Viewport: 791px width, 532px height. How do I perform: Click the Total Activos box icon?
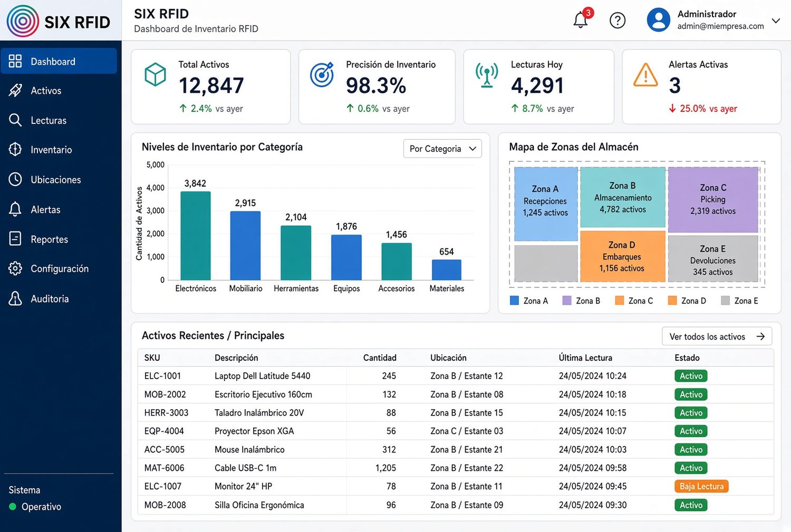tap(156, 74)
